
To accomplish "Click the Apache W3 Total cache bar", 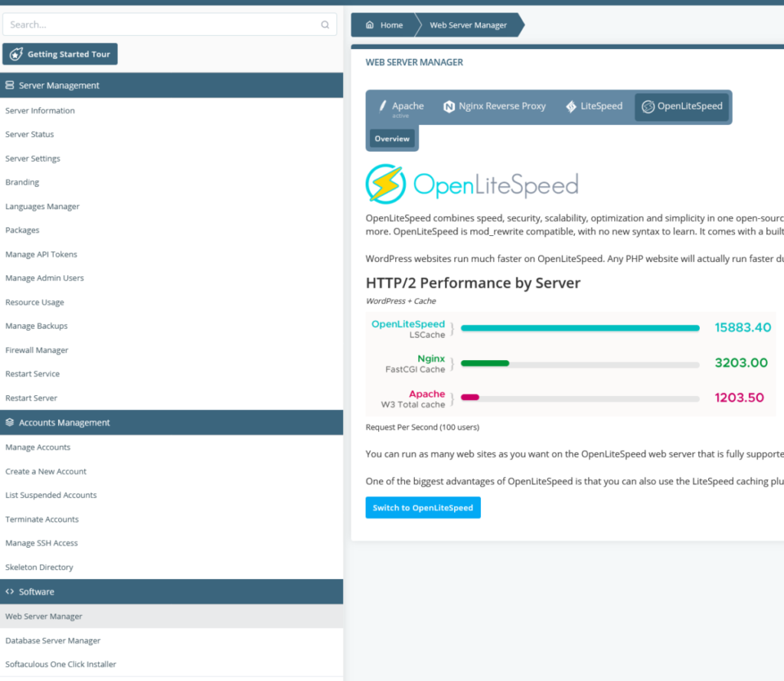I will 580,398.
